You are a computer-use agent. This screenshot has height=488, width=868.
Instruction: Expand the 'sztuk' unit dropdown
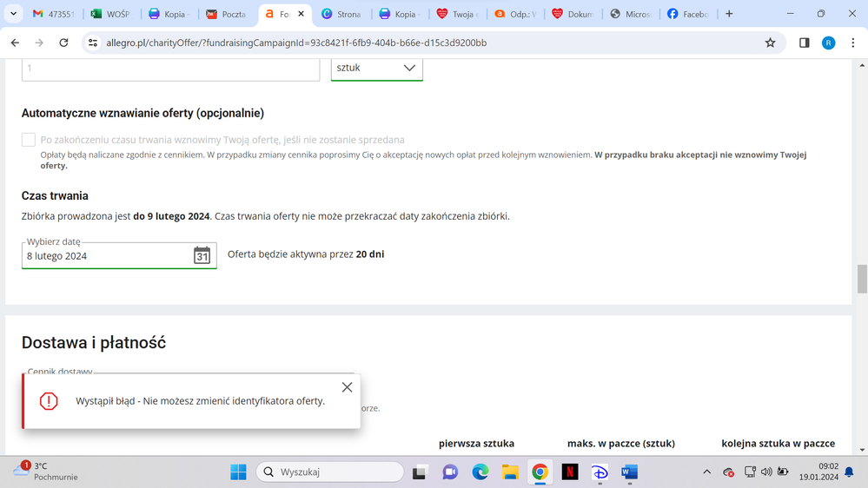coord(376,68)
